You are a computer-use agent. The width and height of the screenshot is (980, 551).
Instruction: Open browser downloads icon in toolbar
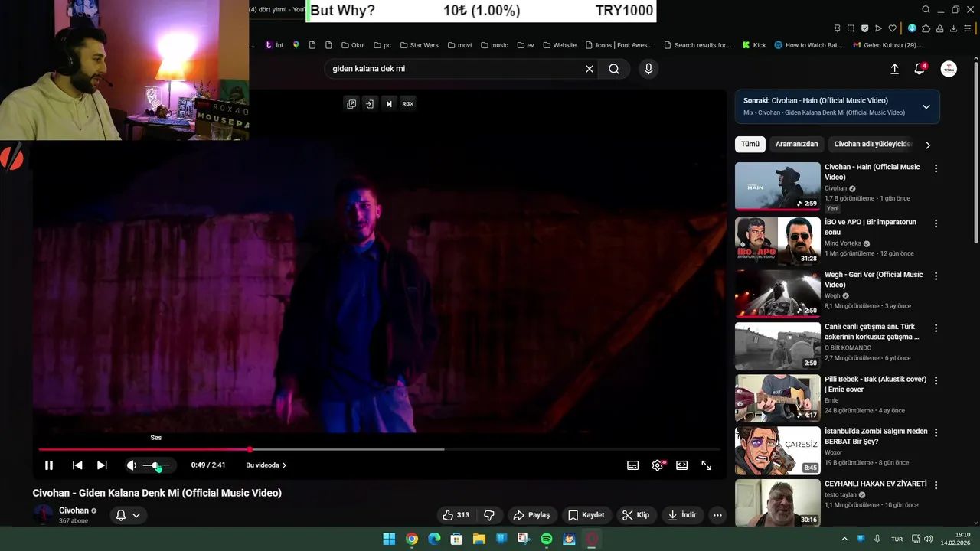click(x=954, y=28)
